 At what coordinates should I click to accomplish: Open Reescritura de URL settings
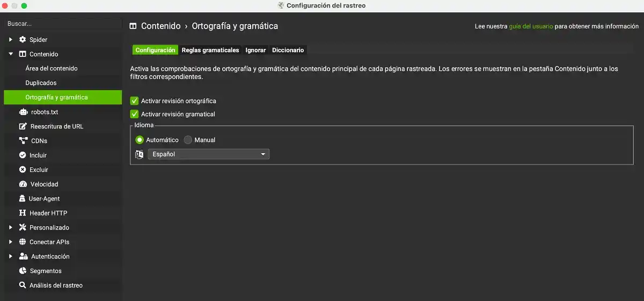tap(63, 126)
